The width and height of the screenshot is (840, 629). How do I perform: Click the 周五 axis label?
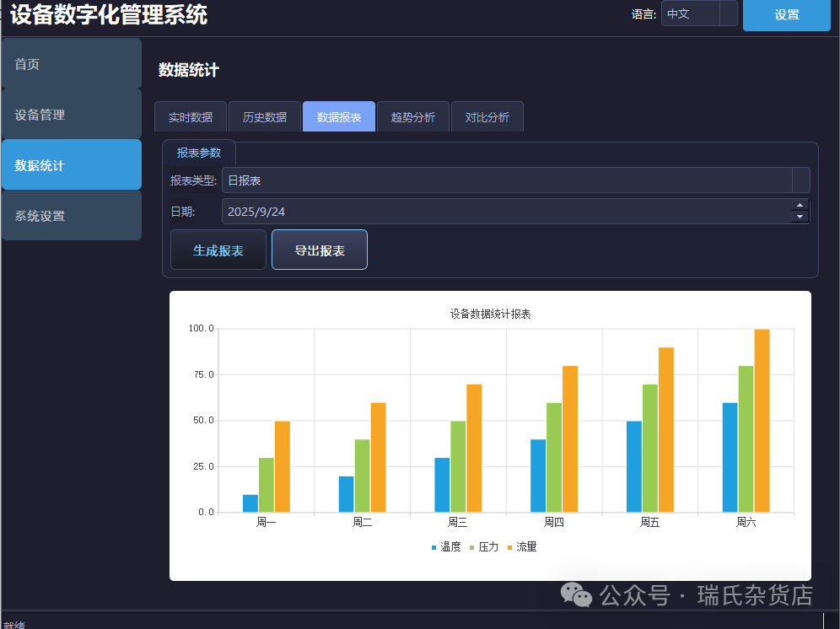650,522
